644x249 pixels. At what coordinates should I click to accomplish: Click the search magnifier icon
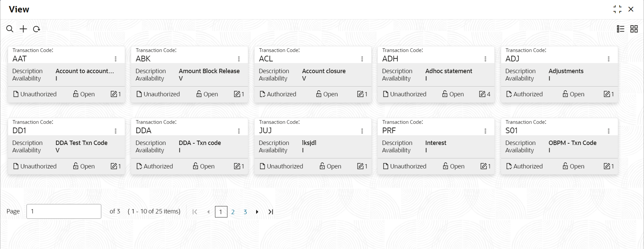click(10, 29)
